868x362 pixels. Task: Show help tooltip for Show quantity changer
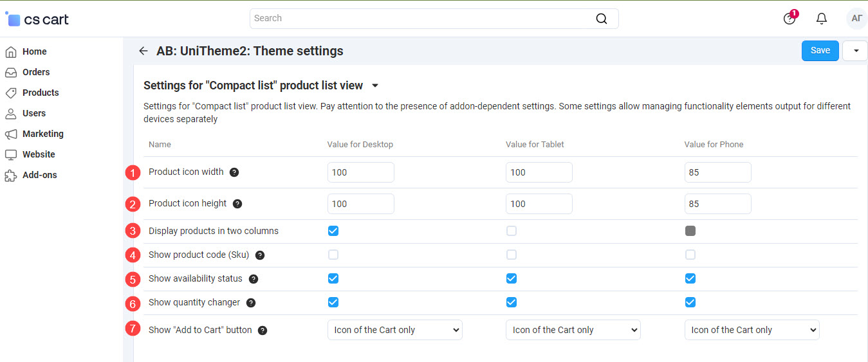tap(251, 303)
